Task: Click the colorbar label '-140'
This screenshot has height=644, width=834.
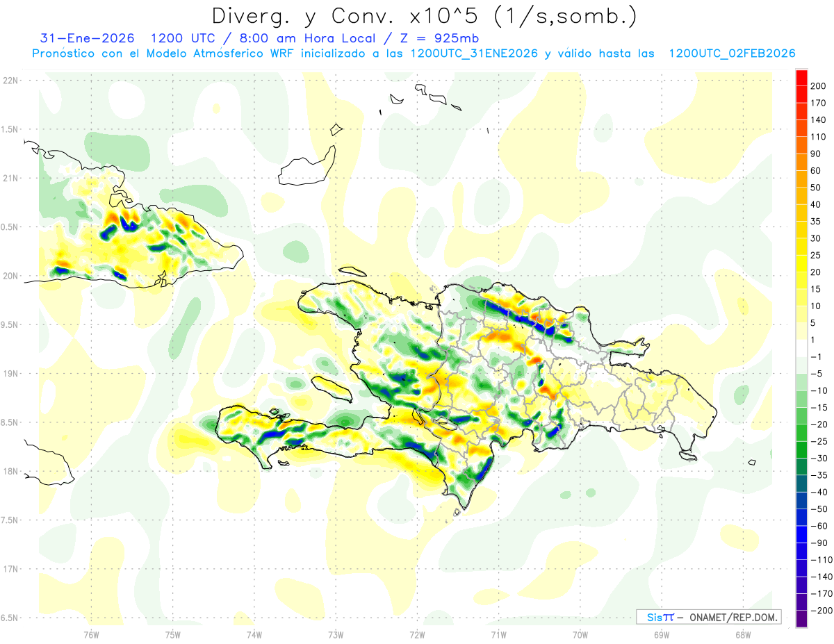Action: [x=822, y=577]
